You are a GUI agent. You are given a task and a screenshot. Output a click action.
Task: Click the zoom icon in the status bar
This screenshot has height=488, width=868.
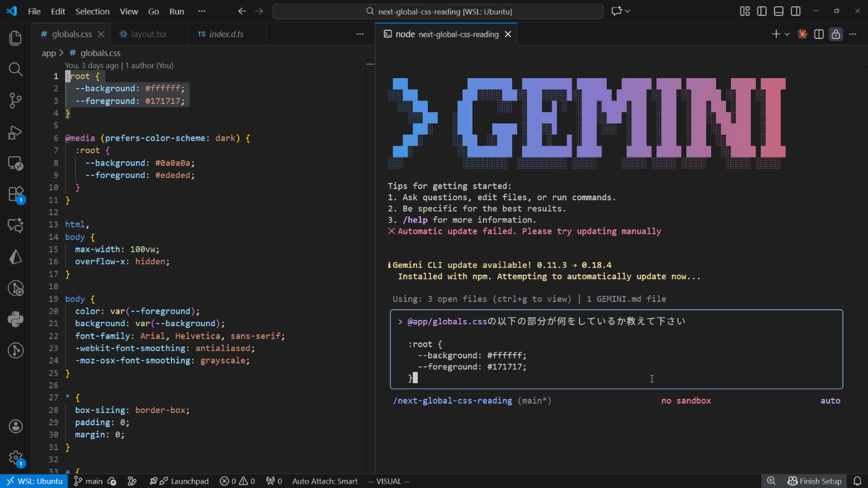click(771, 481)
